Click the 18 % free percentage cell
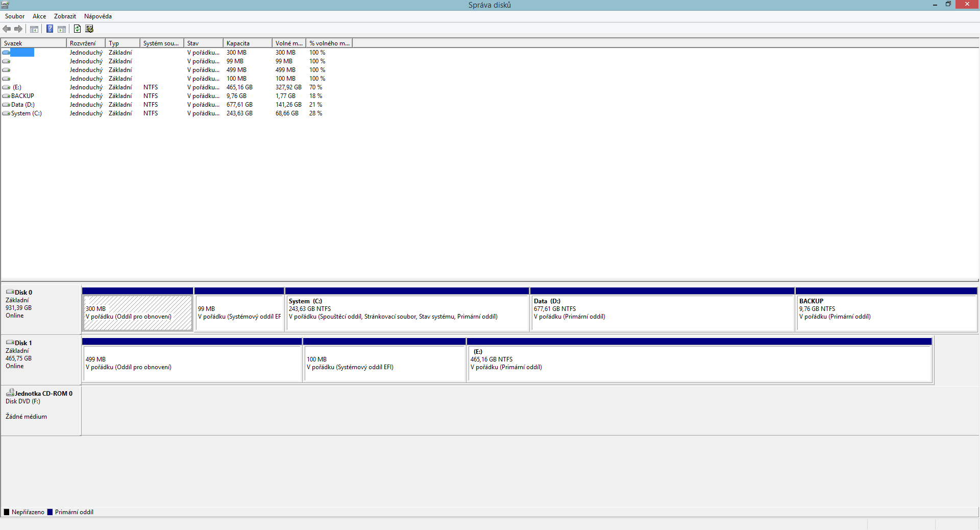This screenshot has width=980, height=530. click(315, 96)
